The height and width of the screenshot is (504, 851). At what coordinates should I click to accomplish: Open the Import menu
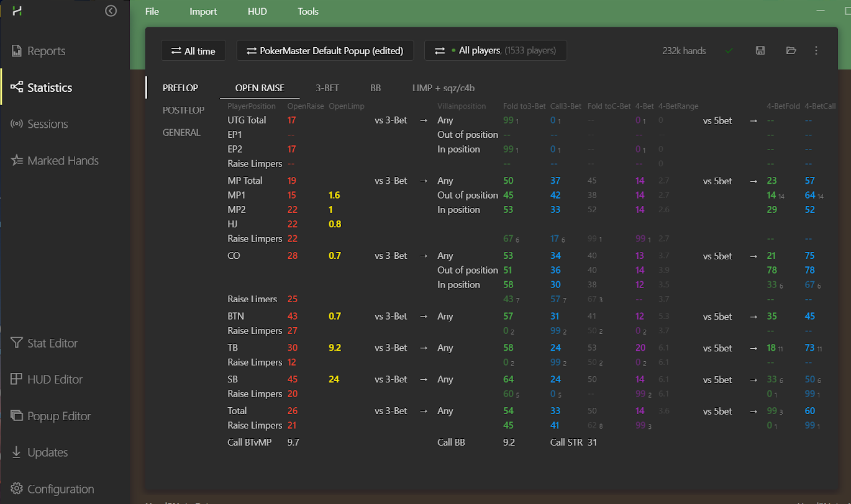(x=203, y=11)
